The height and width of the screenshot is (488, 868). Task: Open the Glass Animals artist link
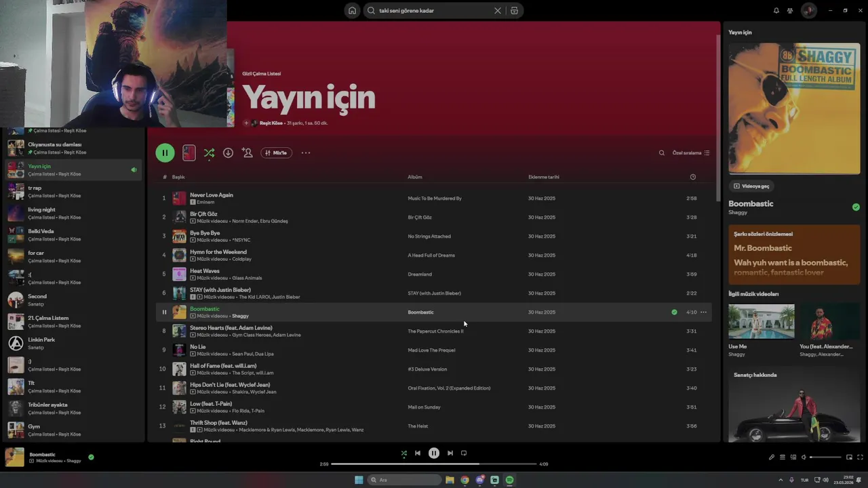[247, 278]
